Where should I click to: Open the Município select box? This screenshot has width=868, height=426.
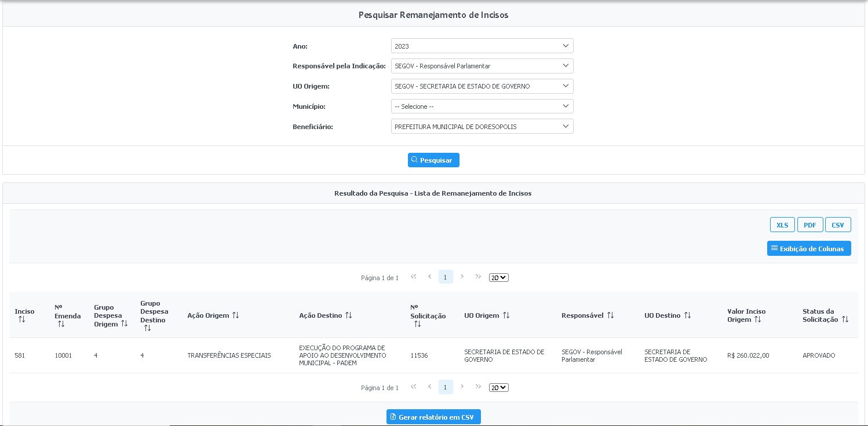(482, 106)
